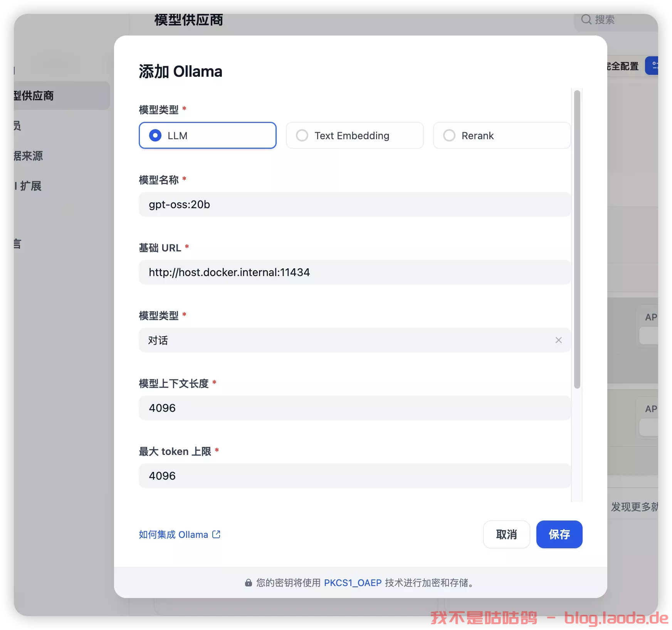Select the Text Embedding model type
Image resolution: width=672 pixels, height=630 pixels.
(354, 135)
